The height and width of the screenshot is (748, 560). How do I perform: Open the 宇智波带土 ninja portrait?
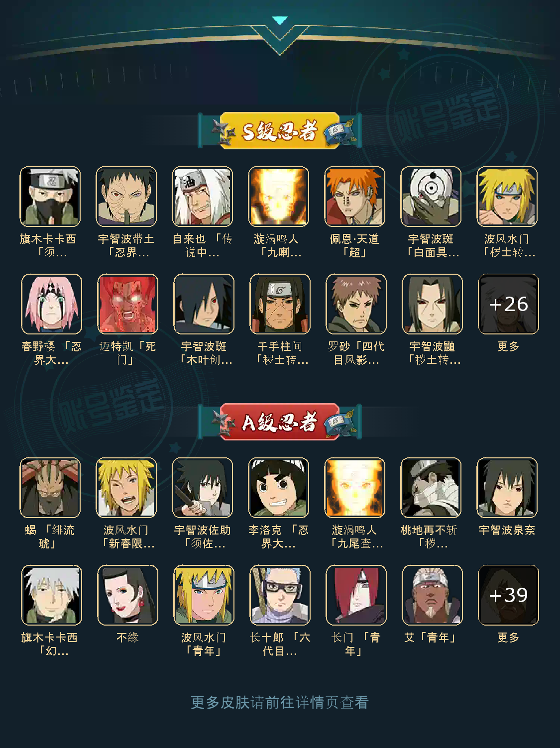click(x=126, y=197)
